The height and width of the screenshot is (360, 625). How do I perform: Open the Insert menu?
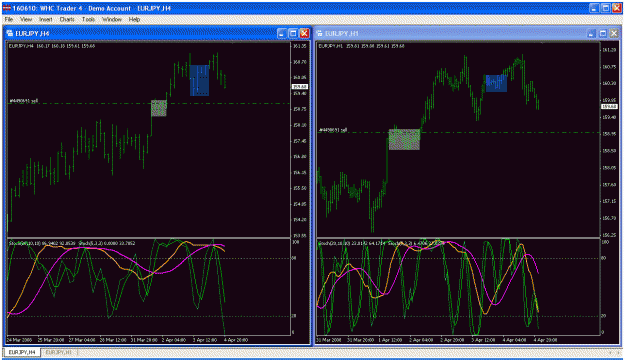[x=45, y=19]
